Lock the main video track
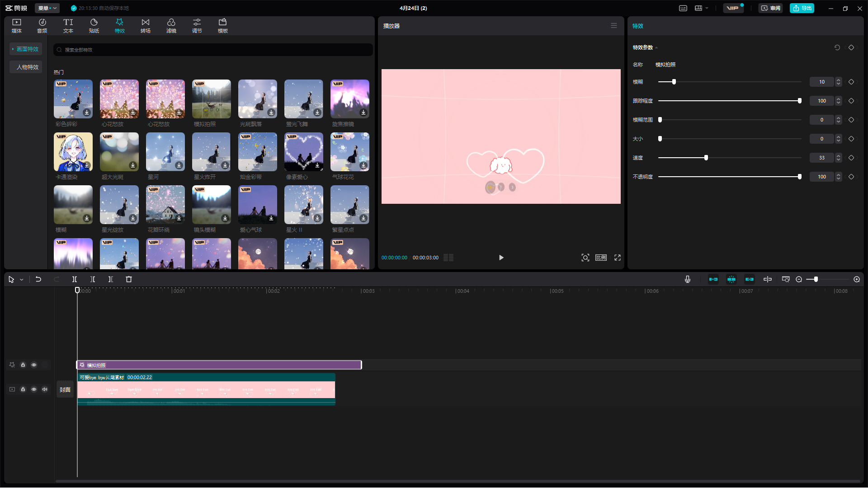The height and width of the screenshot is (488, 868). coord(23,389)
